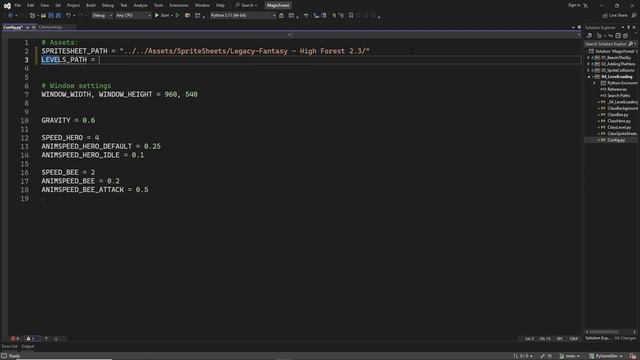This screenshot has width=640, height=360.
Task: Expand the 02_AddingTheHero project node
Action: point(589,64)
